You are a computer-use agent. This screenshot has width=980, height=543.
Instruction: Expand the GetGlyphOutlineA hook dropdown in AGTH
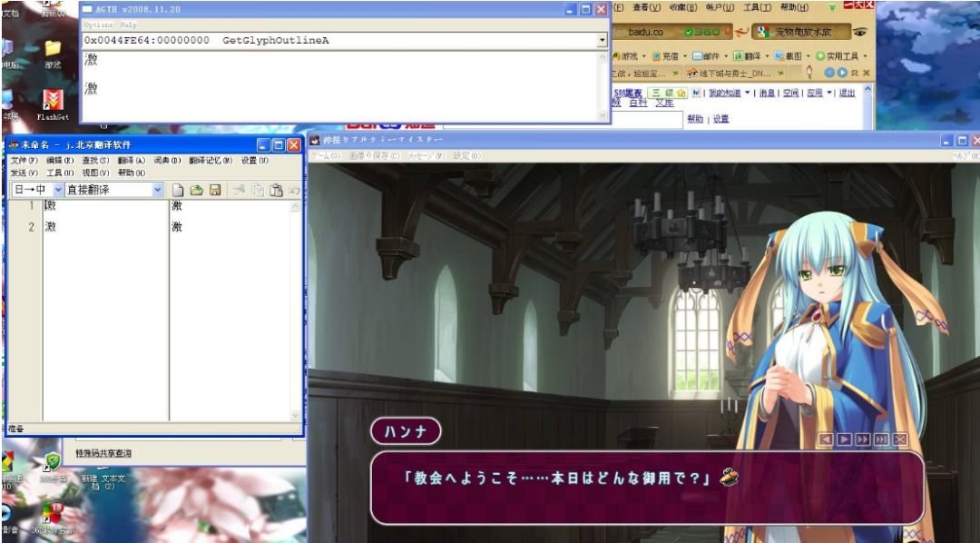[x=602, y=41]
